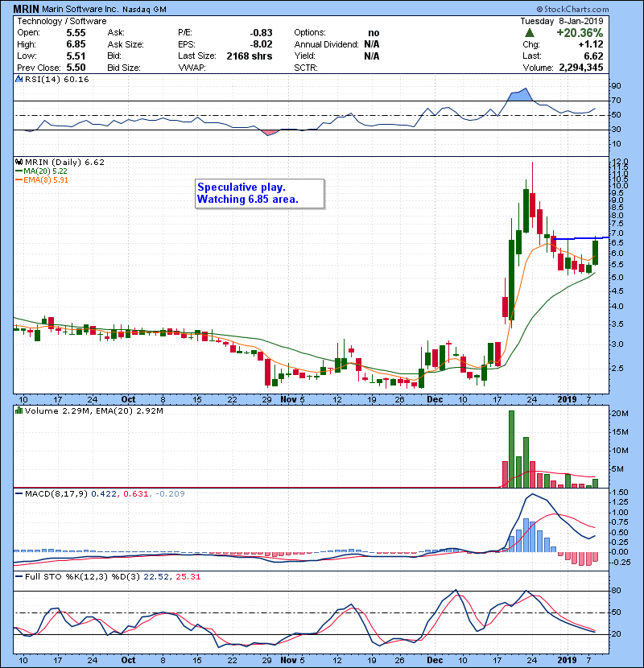This screenshot has height=668, width=644.
Task: Click the EMA(20) 2.92M volume label
Action: (128, 410)
